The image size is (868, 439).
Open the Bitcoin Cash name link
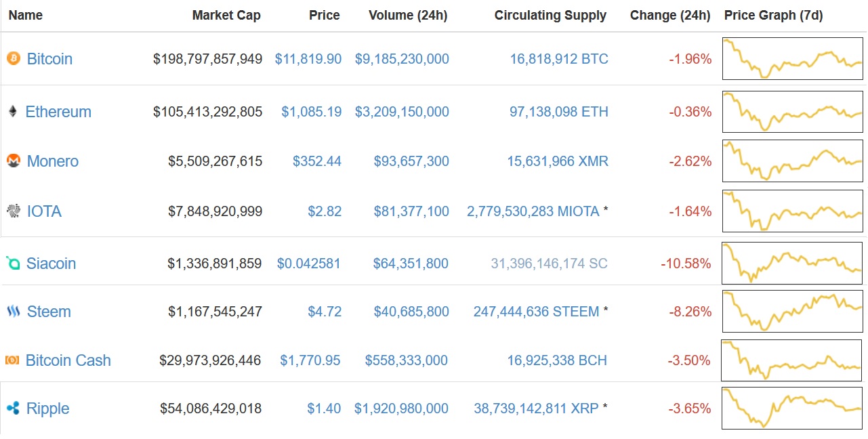pyautogui.click(x=68, y=360)
